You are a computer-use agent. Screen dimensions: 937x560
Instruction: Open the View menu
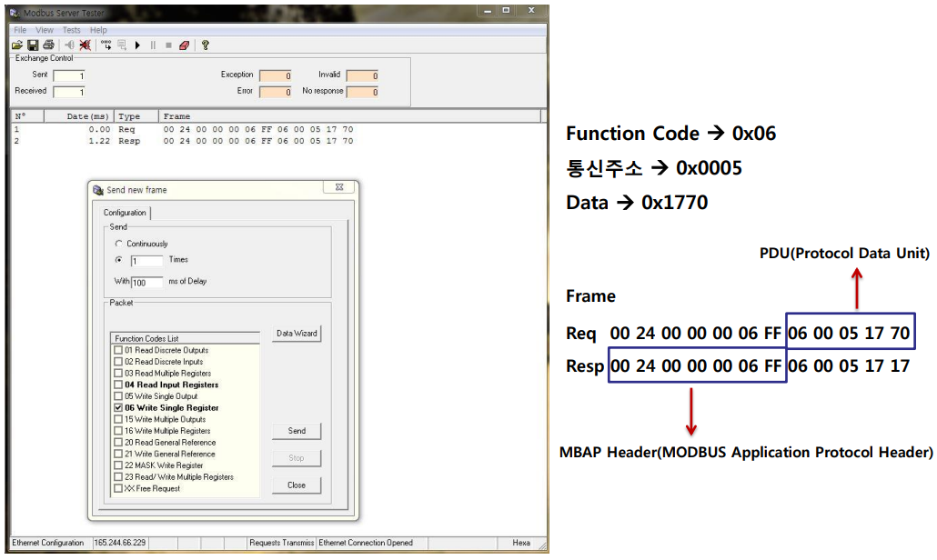pyautogui.click(x=44, y=29)
